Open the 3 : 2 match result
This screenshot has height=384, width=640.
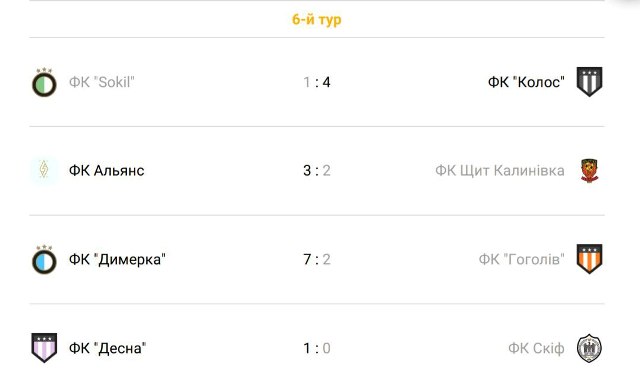(317, 171)
